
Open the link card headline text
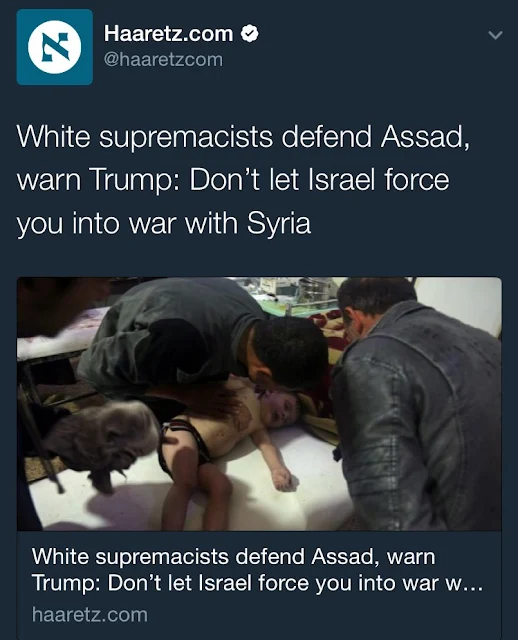257,570
